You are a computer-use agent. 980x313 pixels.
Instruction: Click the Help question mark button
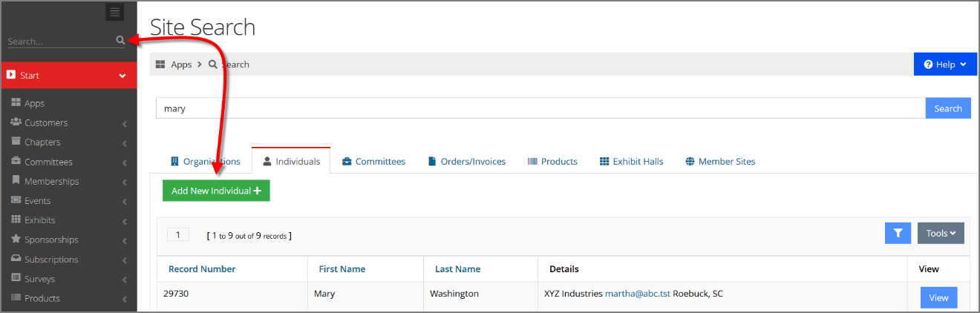[945, 65]
